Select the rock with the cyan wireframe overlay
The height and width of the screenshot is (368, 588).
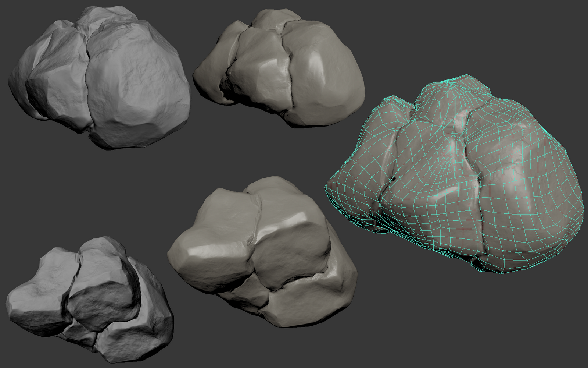click(455, 175)
